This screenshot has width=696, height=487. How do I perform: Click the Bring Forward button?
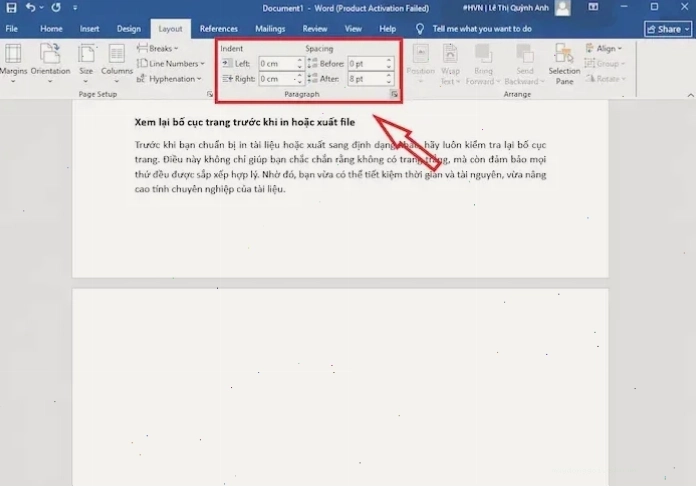tap(483, 63)
